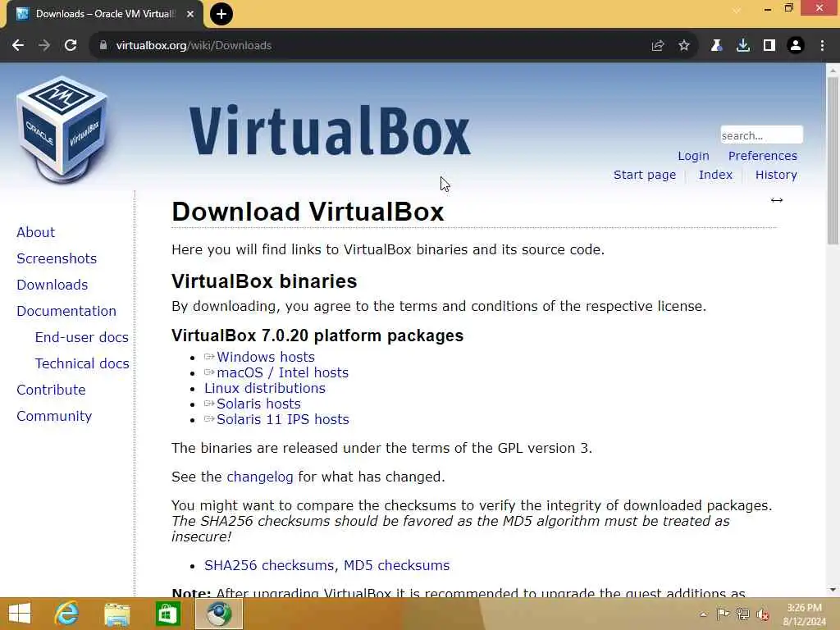
Task: Select the browser taskbar icon
Action: pos(218,614)
